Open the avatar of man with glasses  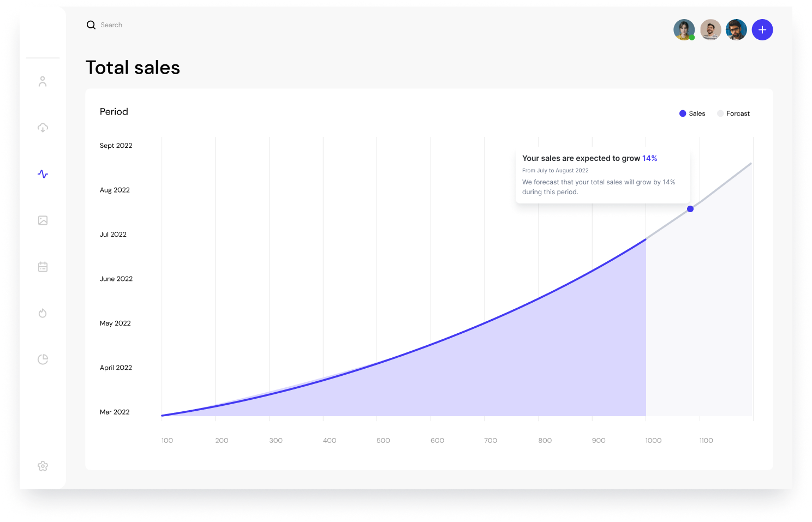click(x=736, y=29)
